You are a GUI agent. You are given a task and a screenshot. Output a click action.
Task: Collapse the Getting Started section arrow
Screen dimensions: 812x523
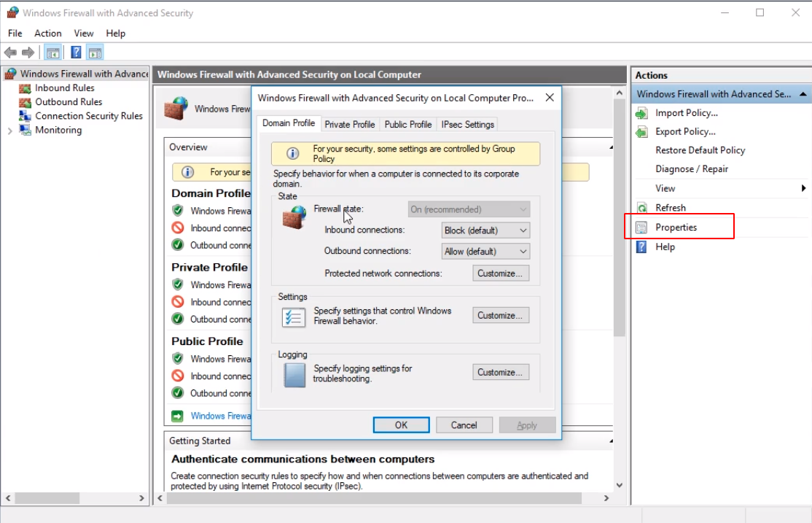[611, 441]
